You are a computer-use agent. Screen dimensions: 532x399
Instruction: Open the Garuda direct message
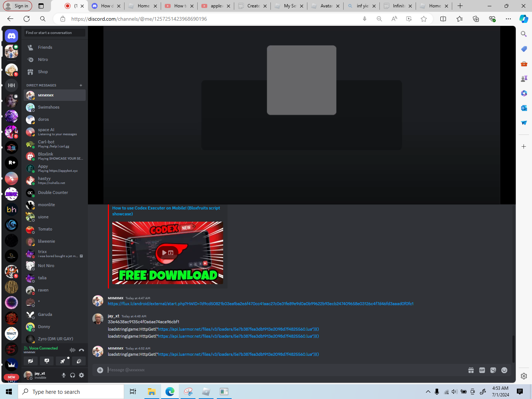(55, 314)
